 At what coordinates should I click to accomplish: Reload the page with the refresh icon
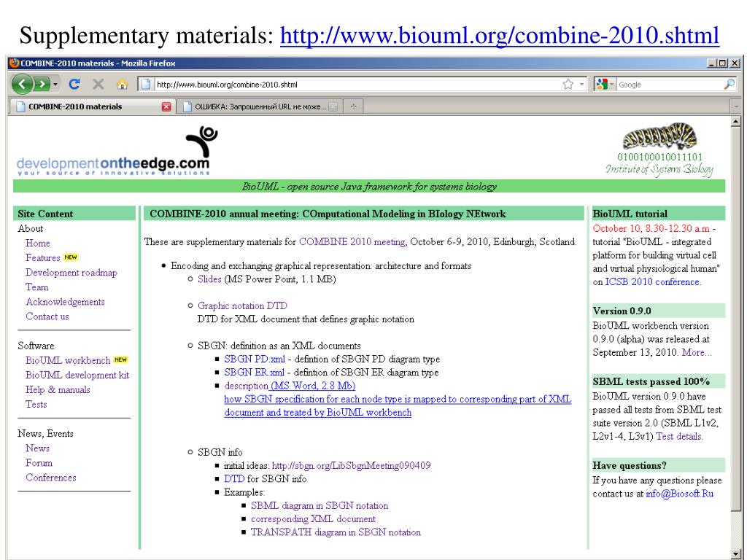(74, 85)
